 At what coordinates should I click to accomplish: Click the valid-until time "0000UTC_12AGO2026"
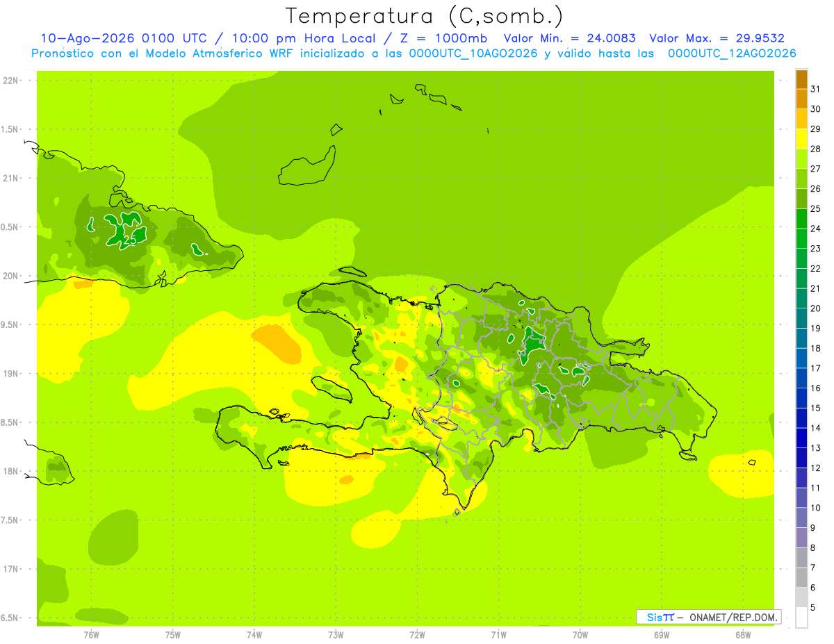(732, 53)
